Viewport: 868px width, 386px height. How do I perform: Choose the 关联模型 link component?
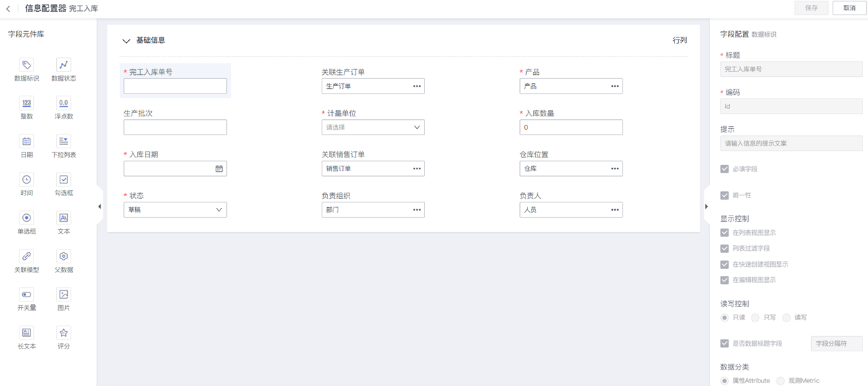tap(26, 256)
